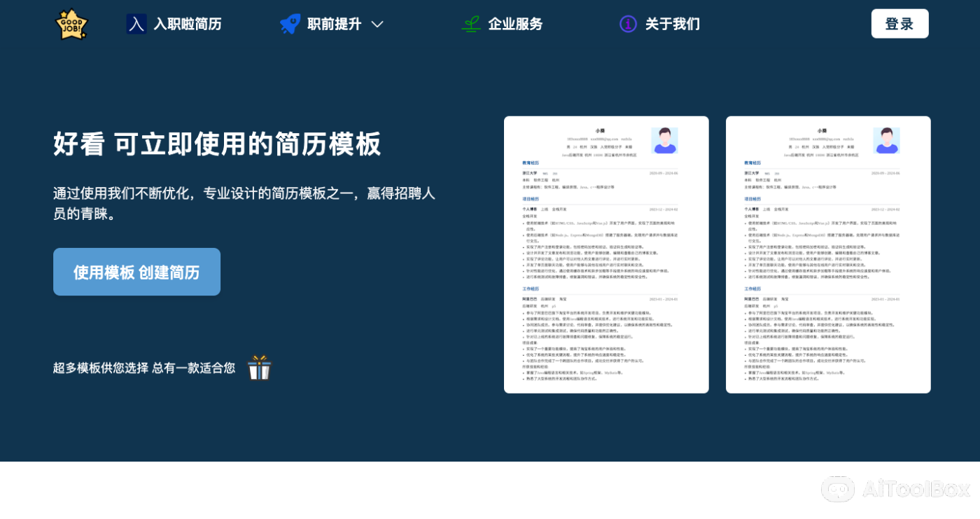Select the rocket icon next to 职前提升
Viewport: 980px width, 519px height.
click(x=289, y=23)
